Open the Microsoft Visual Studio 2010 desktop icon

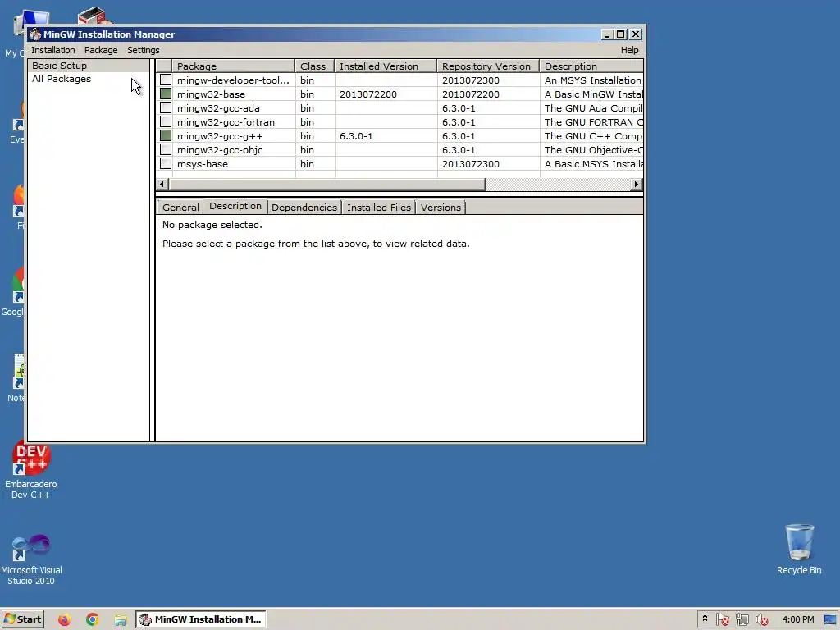coord(31,559)
